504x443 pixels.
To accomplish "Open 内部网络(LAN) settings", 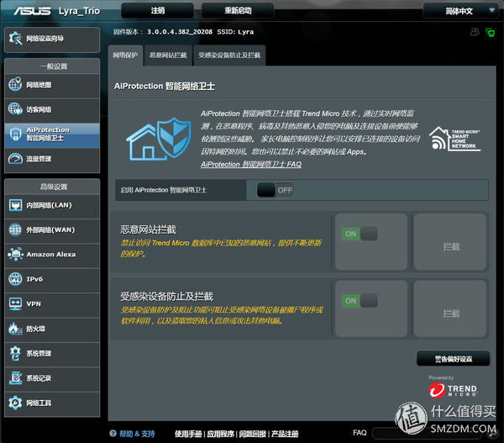I will pos(52,206).
